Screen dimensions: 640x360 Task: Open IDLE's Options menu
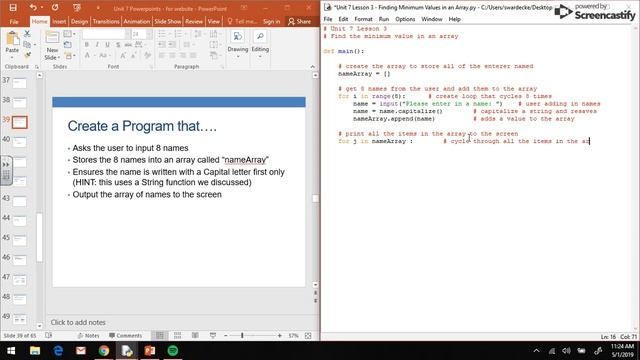[405, 19]
